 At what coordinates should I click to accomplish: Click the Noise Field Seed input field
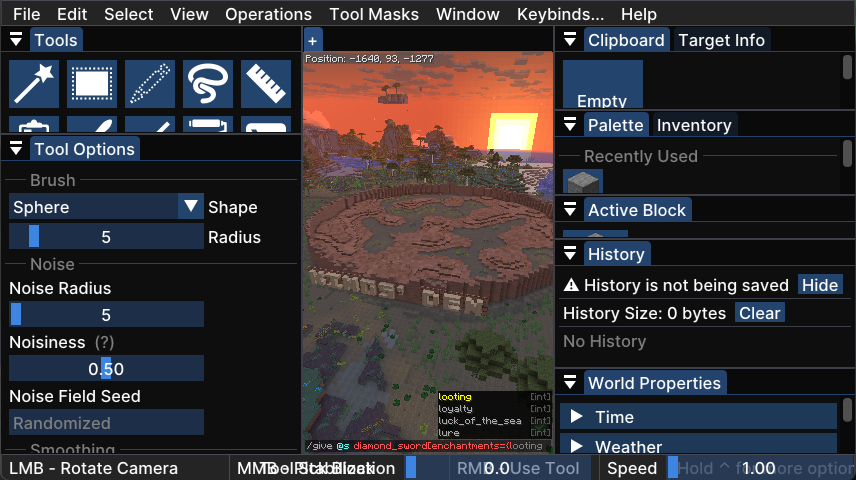click(106, 423)
